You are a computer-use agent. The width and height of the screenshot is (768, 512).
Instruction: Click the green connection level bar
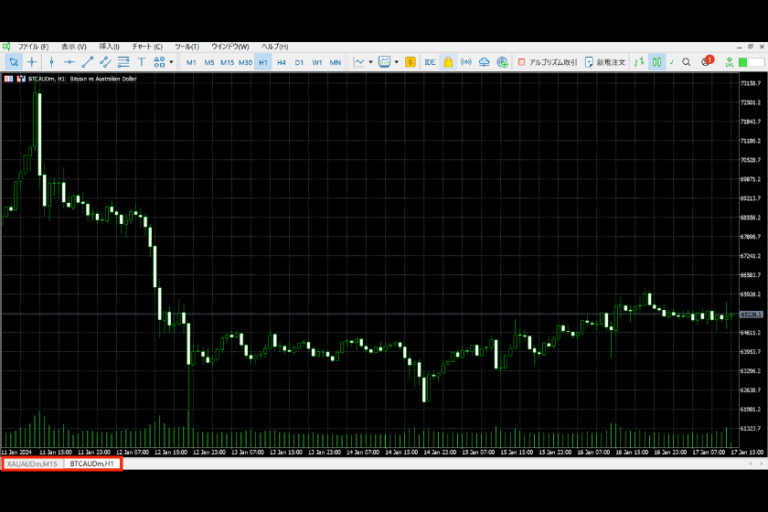(x=744, y=62)
